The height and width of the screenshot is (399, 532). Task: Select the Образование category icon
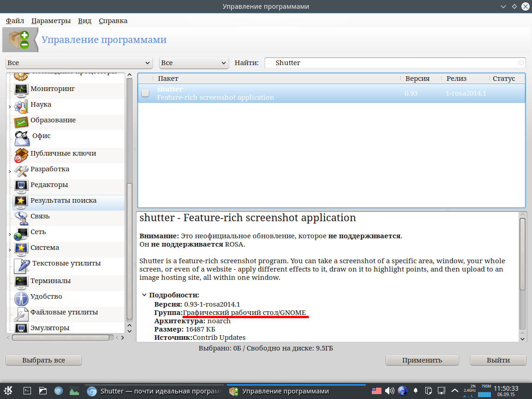(21, 121)
